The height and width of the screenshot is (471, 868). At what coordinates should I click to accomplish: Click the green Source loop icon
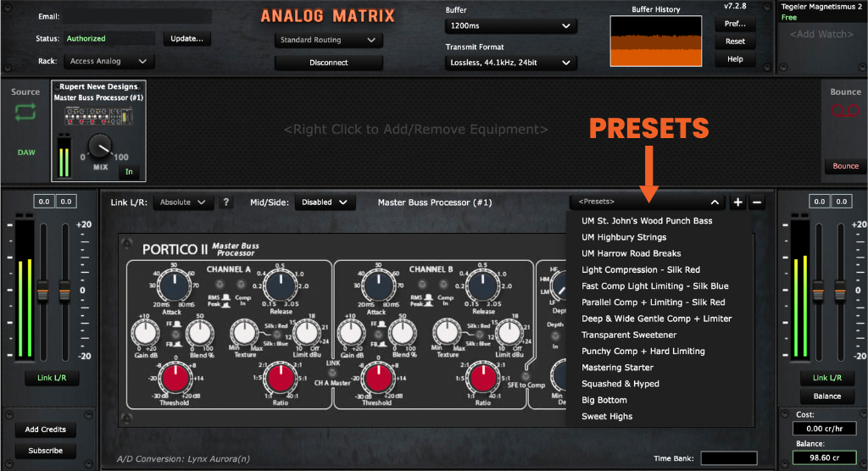(x=25, y=113)
